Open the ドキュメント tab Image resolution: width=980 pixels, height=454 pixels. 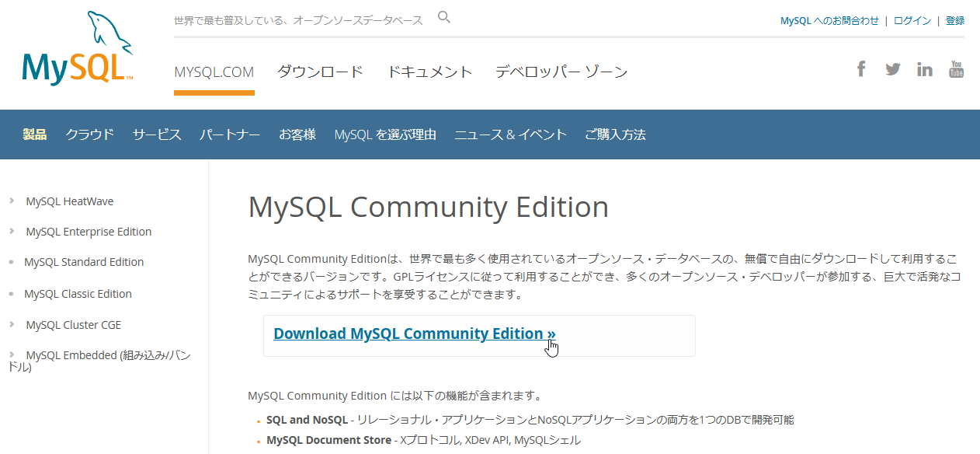[x=429, y=72]
